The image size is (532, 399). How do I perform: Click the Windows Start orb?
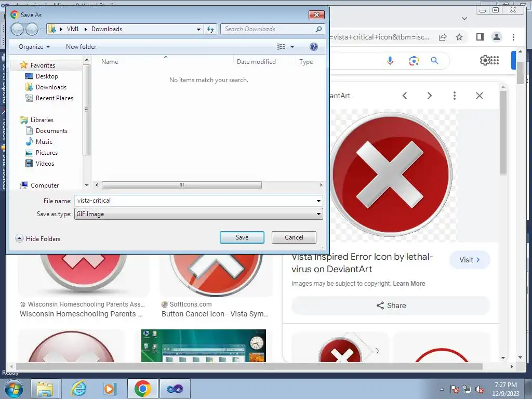point(14,389)
